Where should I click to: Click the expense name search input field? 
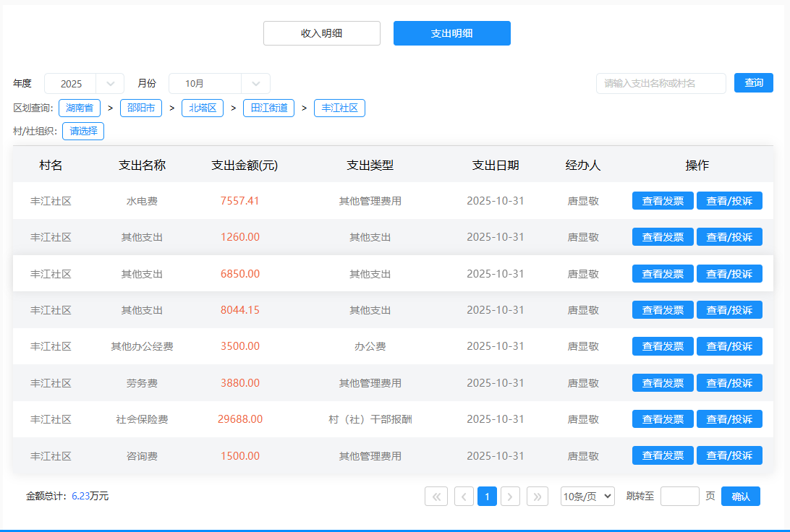[661, 84]
